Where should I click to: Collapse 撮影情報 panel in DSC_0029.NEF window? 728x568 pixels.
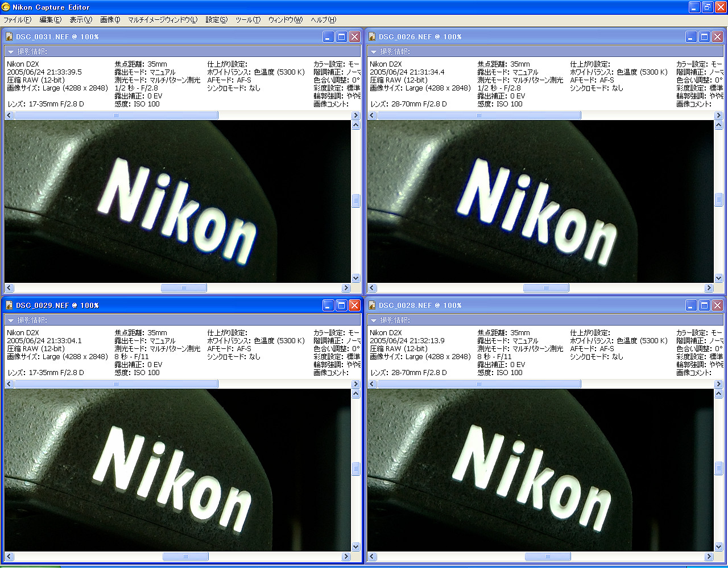click(10, 320)
